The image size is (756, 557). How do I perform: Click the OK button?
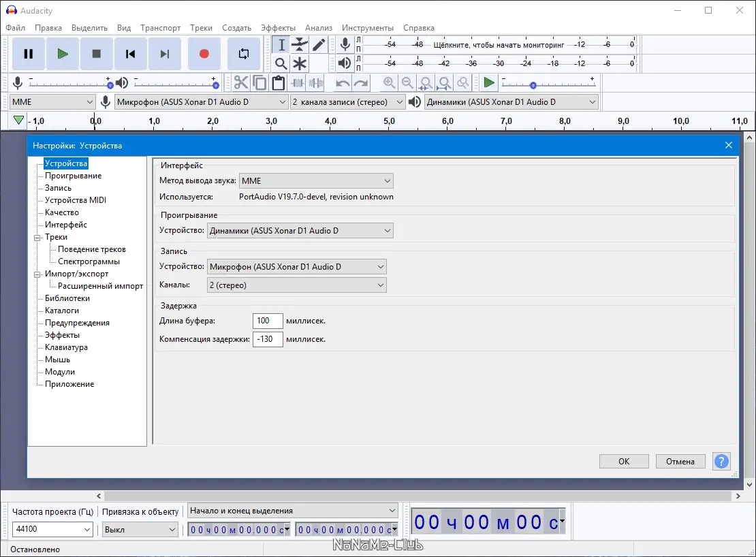624,461
